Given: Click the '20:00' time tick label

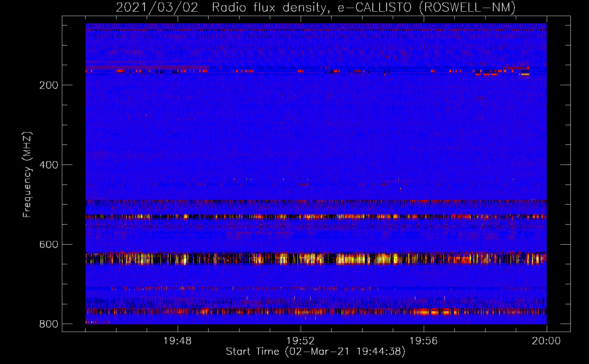Looking at the screenshot, I should coord(546,341).
